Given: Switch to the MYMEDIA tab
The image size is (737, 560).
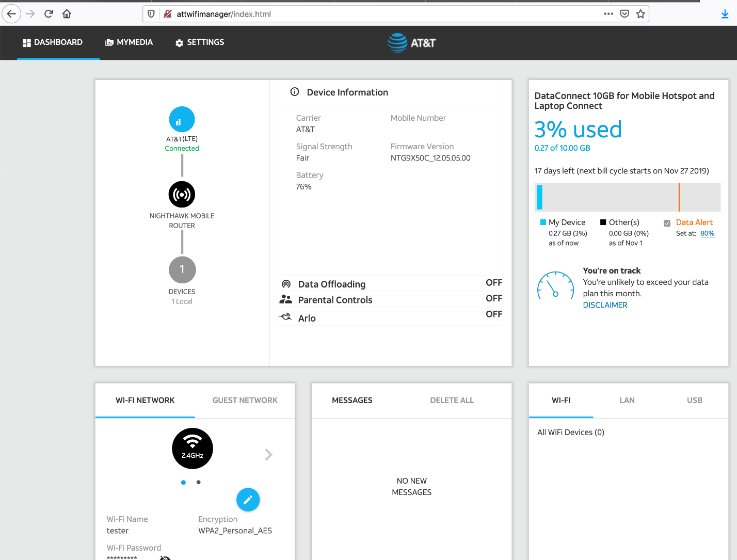Looking at the screenshot, I should 129,42.
